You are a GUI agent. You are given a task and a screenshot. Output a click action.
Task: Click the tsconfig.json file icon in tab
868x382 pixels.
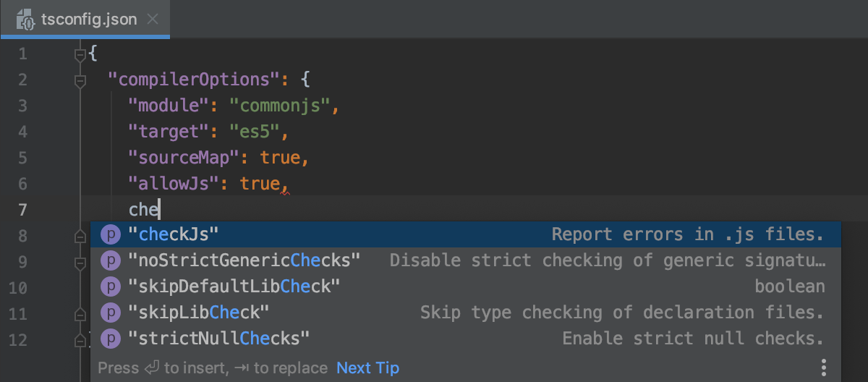(26, 20)
